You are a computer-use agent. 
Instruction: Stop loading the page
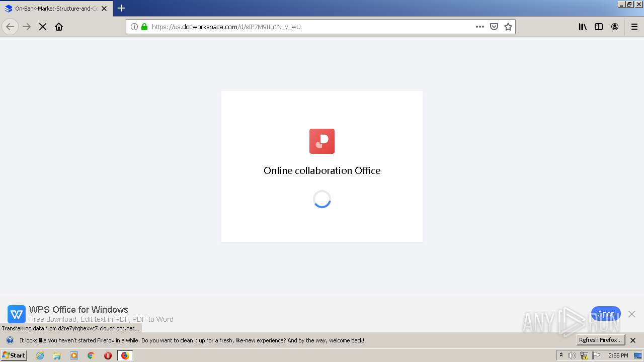[x=43, y=27]
